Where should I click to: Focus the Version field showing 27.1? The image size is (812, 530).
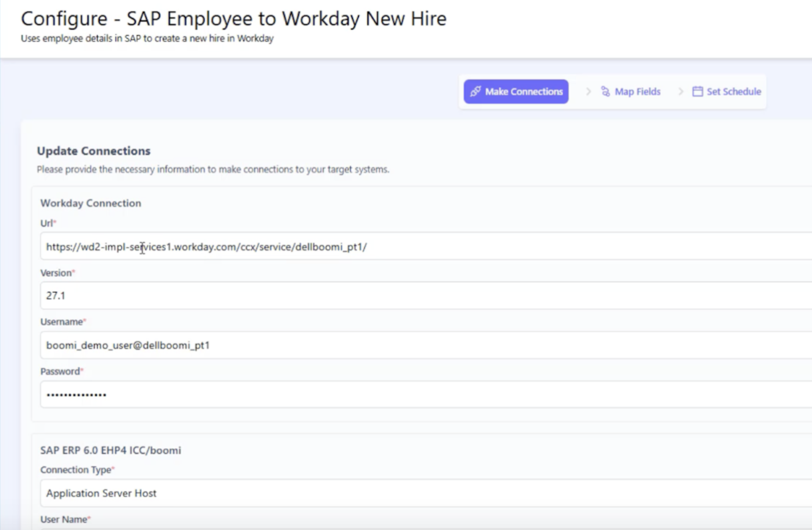click(426, 296)
